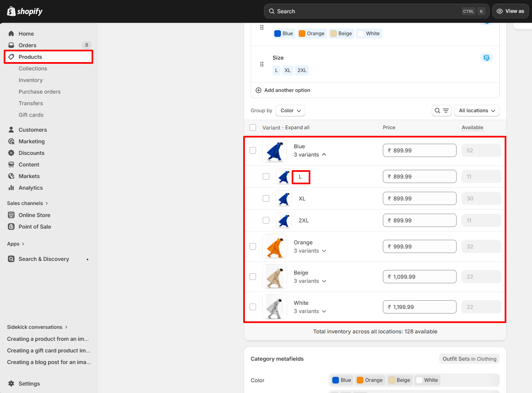The image size is (532, 393).
Task: Click the Customers person icon
Action: tap(11, 130)
